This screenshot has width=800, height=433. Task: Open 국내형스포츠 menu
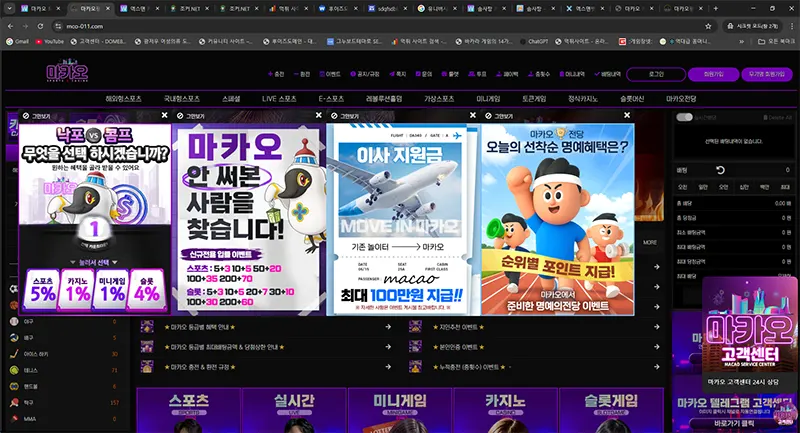(x=182, y=99)
